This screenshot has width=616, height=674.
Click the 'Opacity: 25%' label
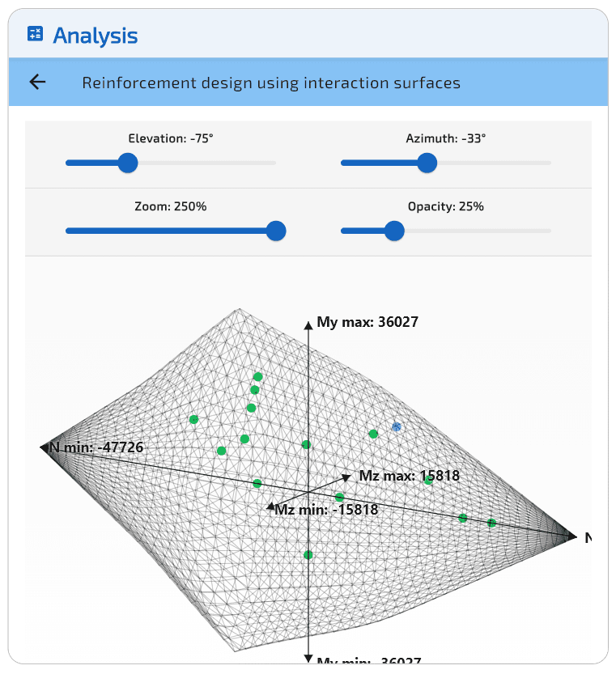point(446,206)
